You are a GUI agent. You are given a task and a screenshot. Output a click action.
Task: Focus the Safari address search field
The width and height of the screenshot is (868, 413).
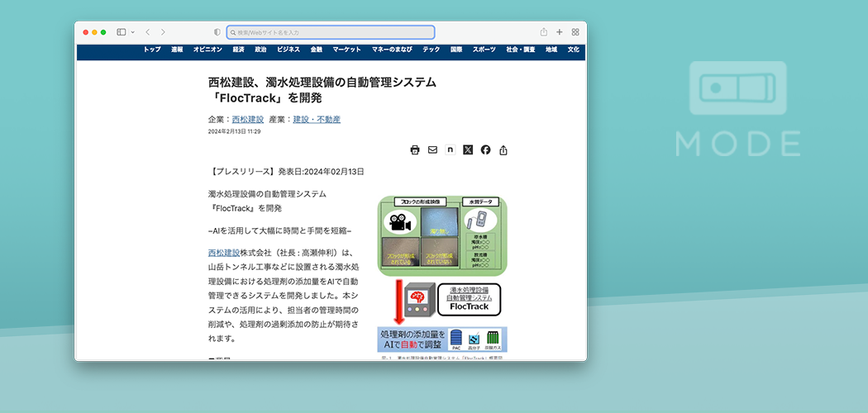[x=331, y=32]
